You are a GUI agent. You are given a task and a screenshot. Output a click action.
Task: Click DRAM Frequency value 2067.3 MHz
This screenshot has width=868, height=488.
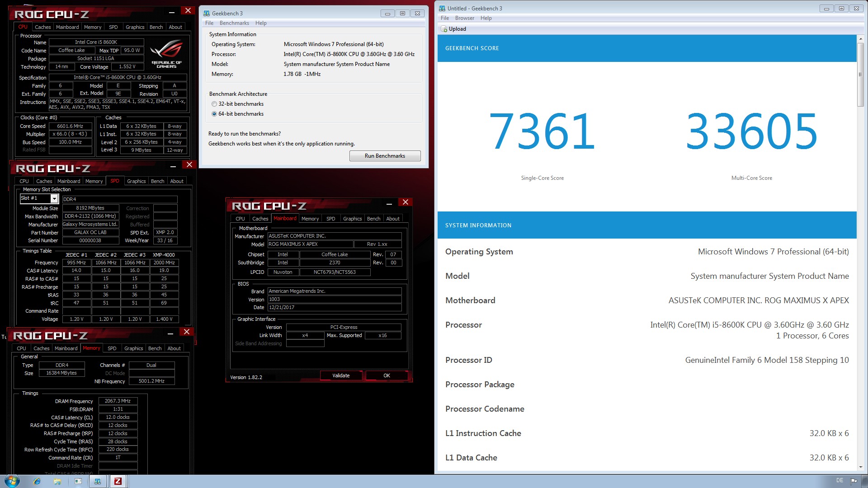(x=118, y=401)
